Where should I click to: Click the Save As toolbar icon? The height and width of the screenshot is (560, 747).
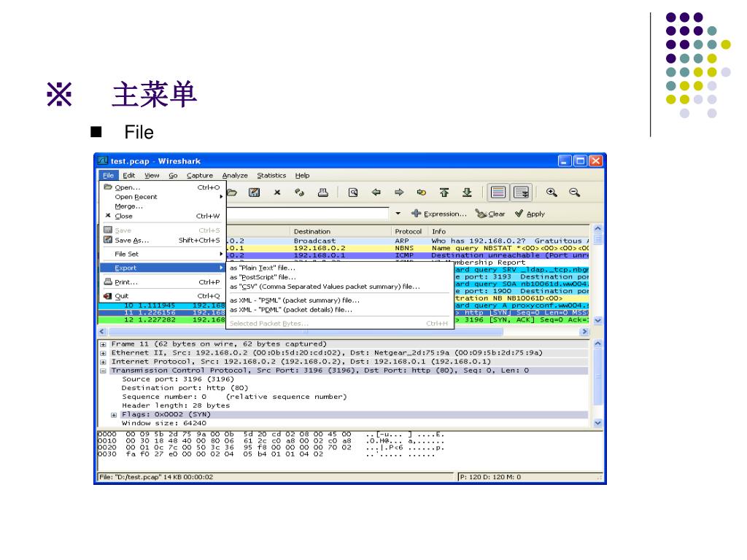click(x=255, y=192)
